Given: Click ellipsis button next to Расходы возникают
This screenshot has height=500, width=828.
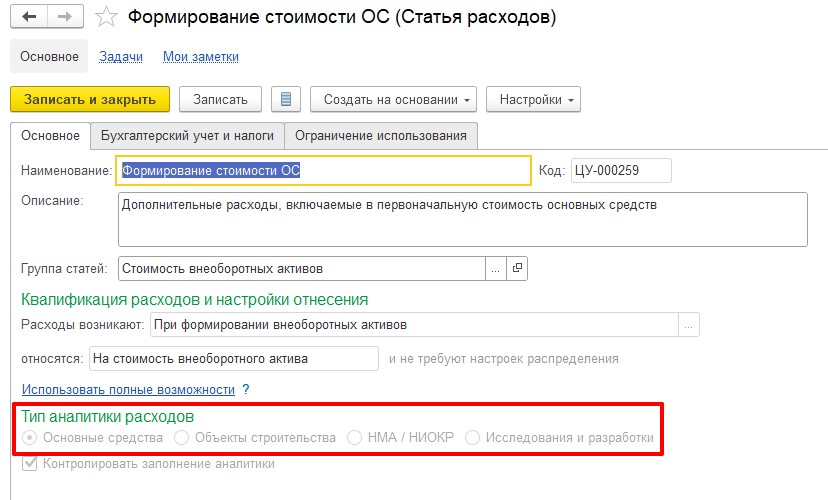Looking at the screenshot, I should click(688, 325).
